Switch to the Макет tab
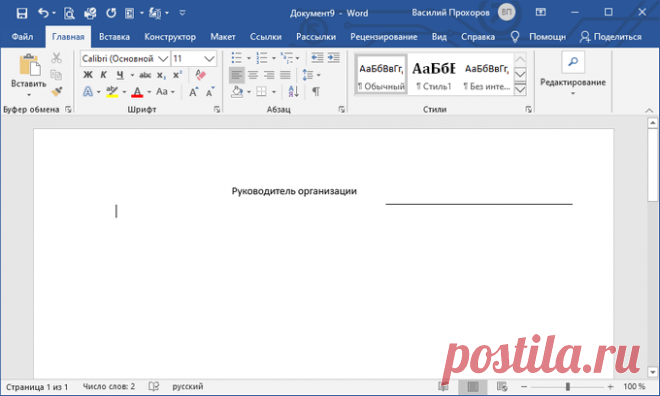660x396 pixels. [x=223, y=37]
